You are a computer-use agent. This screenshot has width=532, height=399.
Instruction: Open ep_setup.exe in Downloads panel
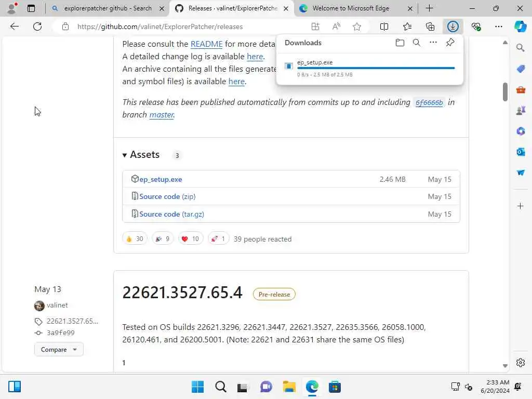click(x=314, y=62)
